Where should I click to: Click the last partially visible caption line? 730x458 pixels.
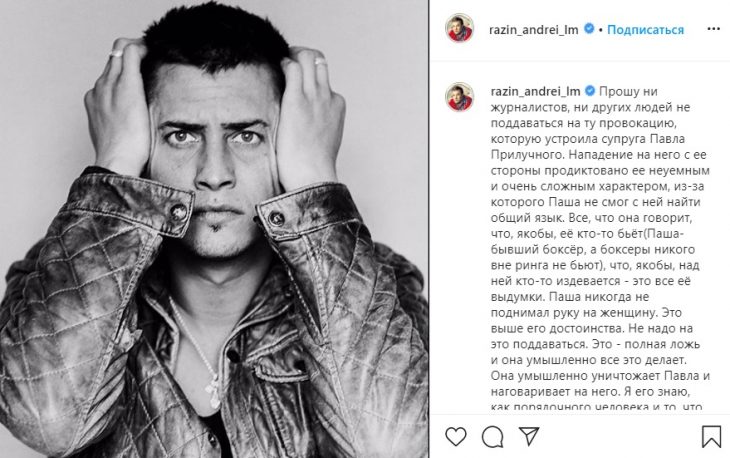(596, 406)
